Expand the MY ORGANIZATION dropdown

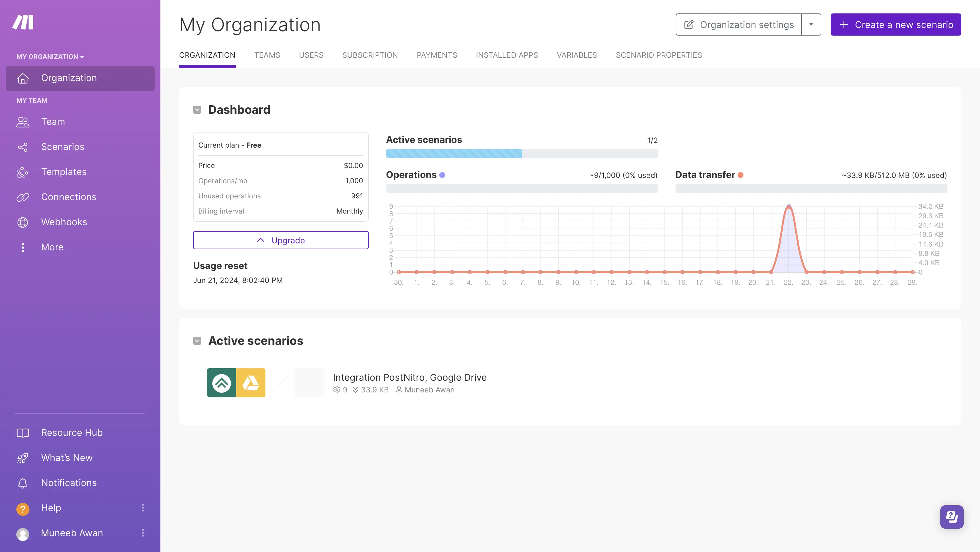50,56
